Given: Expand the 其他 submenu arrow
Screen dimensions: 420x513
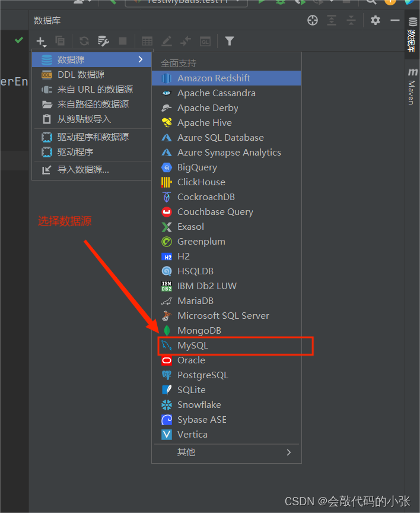Looking at the screenshot, I should 289,452.
